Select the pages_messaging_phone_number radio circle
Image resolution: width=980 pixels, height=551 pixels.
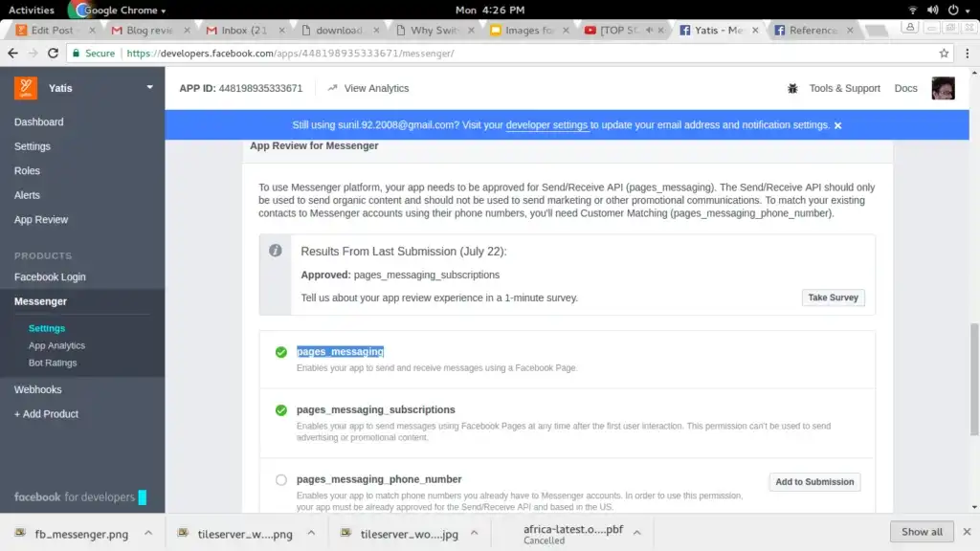[281, 480]
